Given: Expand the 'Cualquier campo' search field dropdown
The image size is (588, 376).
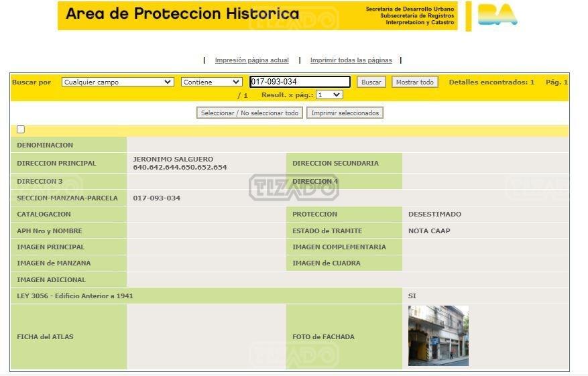Looking at the screenshot, I should click(117, 82).
